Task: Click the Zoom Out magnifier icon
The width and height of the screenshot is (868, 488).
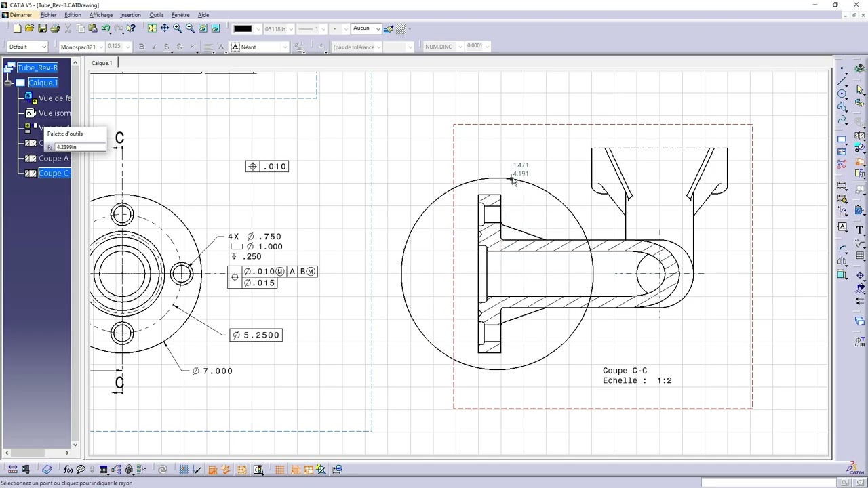Action: [190, 28]
